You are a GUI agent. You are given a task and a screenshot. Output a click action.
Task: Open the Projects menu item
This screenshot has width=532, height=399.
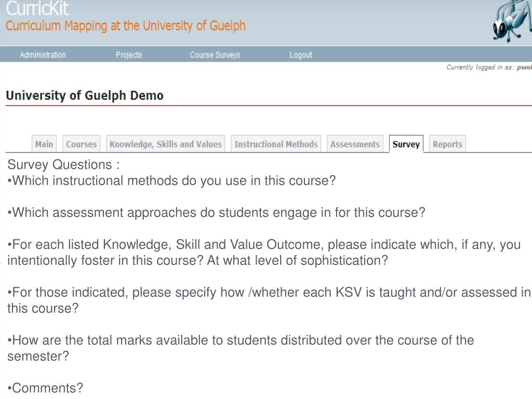pos(129,55)
